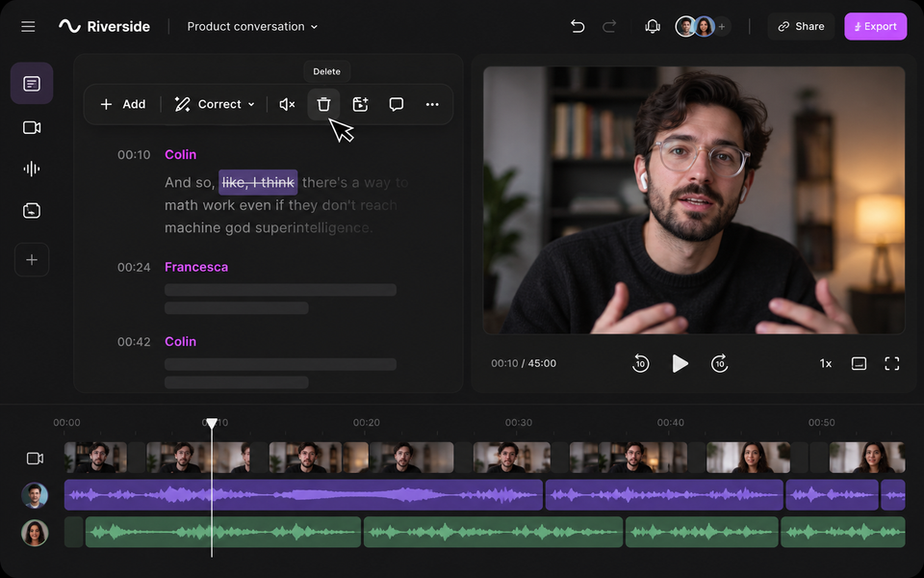Add a collaborator with the plus avatar
The image size is (924, 578).
pos(722,27)
